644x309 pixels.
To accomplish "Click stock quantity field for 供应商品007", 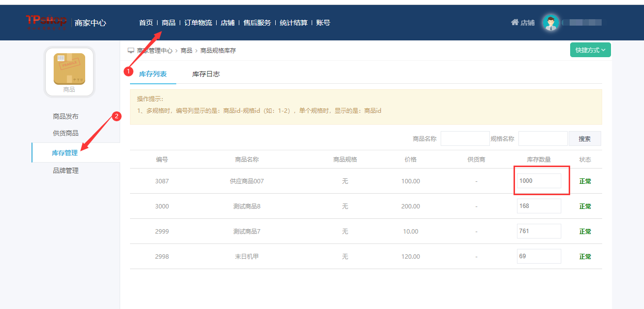I will click(539, 181).
